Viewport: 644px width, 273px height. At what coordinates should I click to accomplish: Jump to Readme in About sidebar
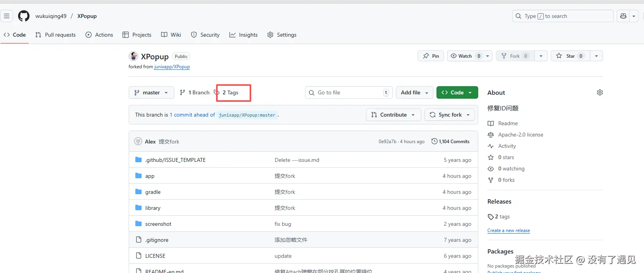click(503, 123)
